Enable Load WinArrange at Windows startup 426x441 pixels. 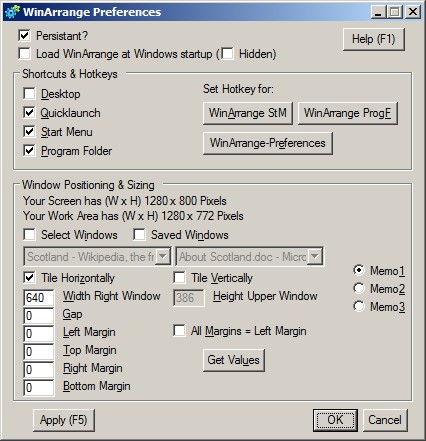[x=24, y=54]
